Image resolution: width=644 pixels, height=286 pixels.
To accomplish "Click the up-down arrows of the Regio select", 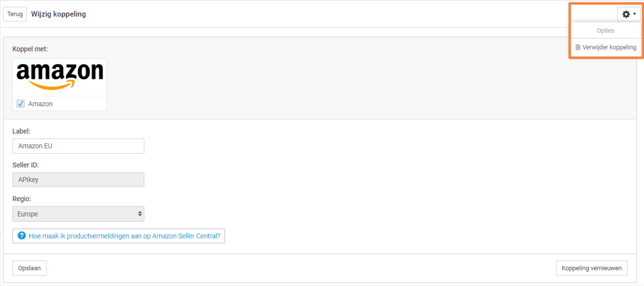I will click(140, 214).
